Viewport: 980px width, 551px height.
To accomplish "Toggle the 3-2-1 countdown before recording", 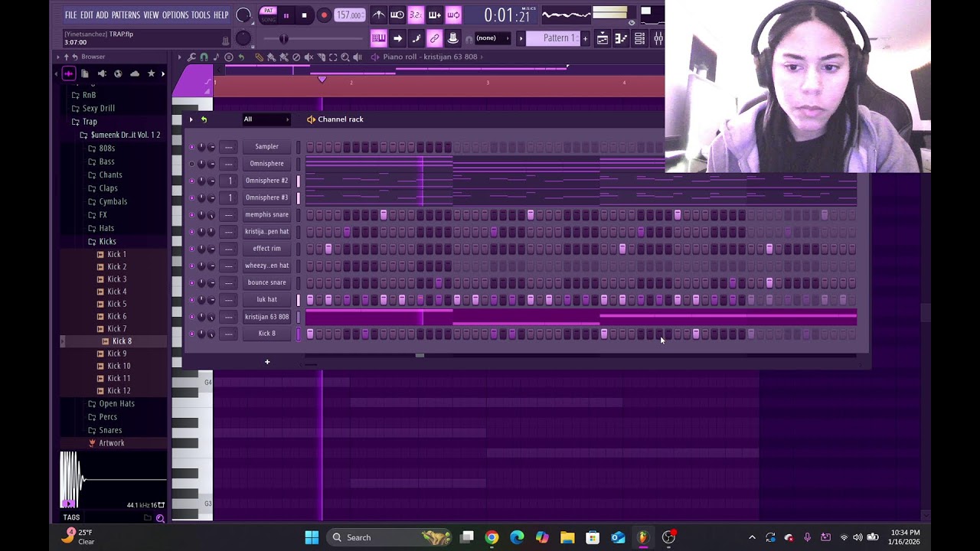I will [416, 15].
